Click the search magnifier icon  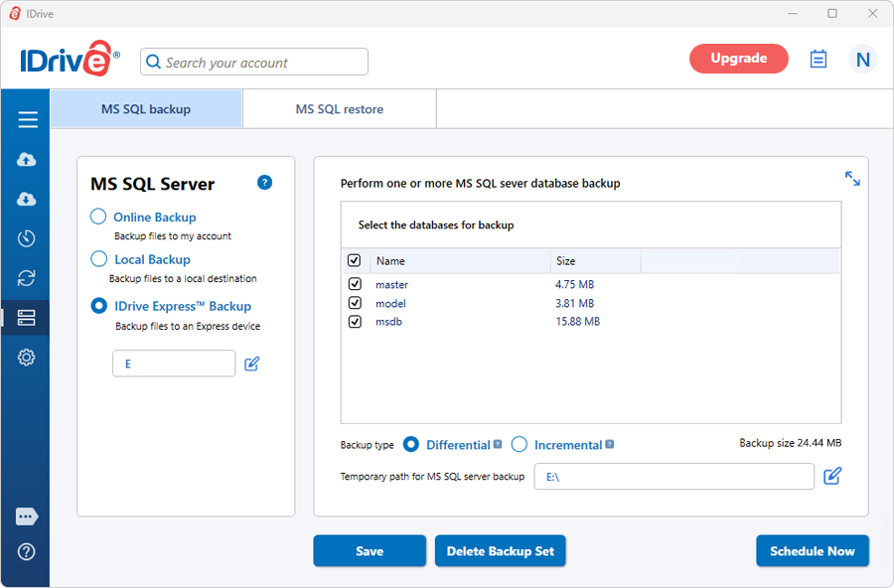pyautogui.click(x=153, y=62)
